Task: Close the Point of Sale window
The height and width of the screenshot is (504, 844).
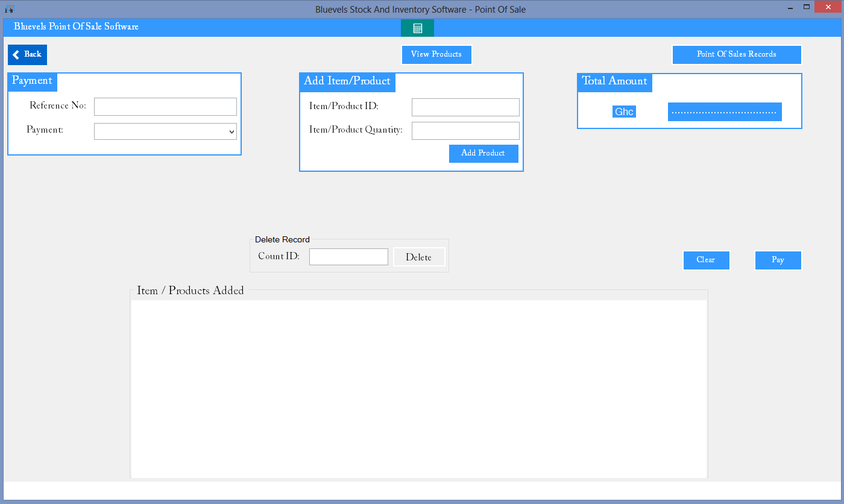Action: tap(829, 7)
